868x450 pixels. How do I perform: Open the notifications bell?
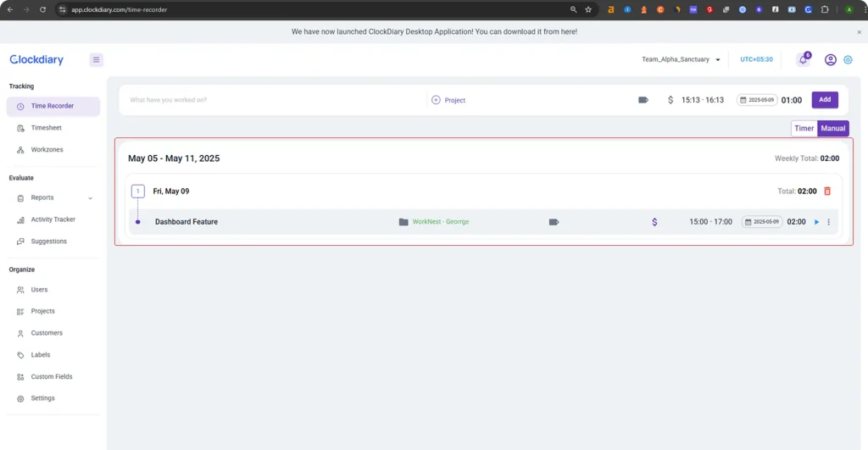pyautogui.click(x=804, y=60)
